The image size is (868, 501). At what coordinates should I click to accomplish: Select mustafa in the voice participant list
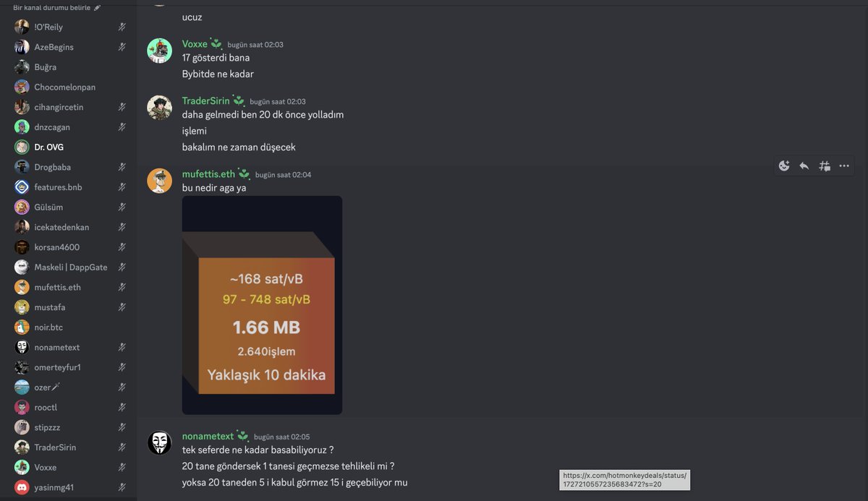[69, 307]
